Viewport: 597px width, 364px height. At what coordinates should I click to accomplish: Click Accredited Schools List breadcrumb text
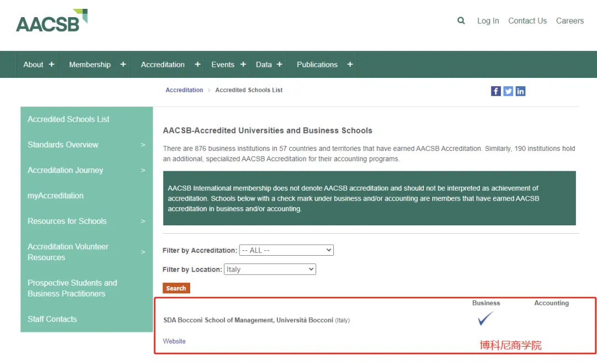[x=249, y=90]
